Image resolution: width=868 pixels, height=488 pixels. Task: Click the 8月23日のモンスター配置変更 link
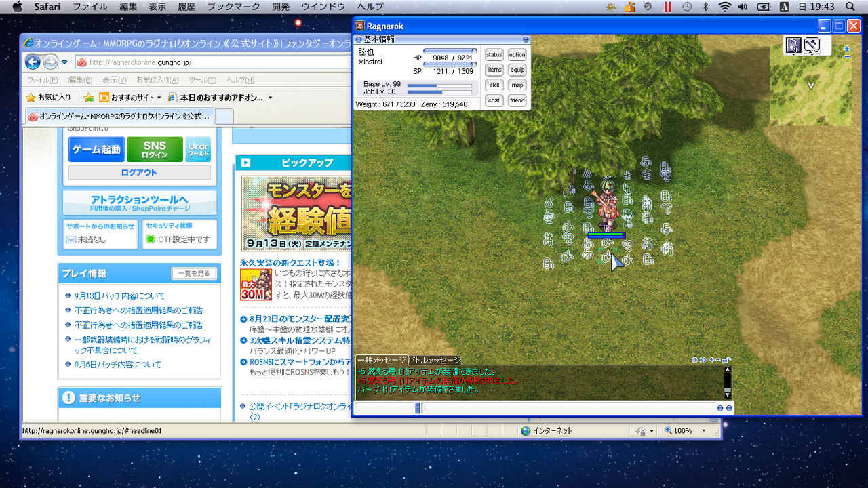point(300,319)
